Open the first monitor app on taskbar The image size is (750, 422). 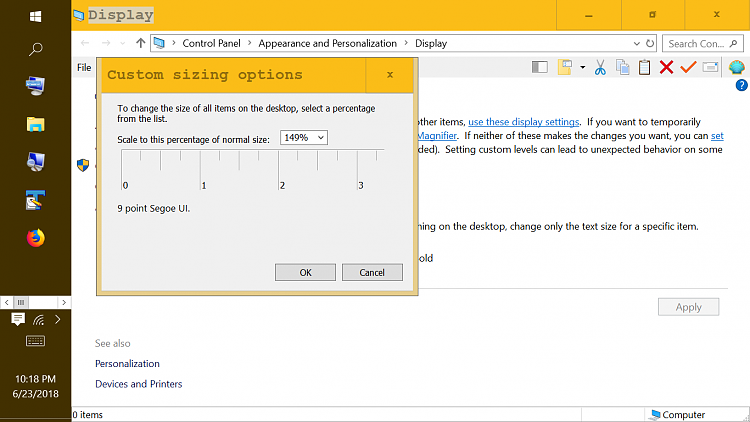click(35, 86)
